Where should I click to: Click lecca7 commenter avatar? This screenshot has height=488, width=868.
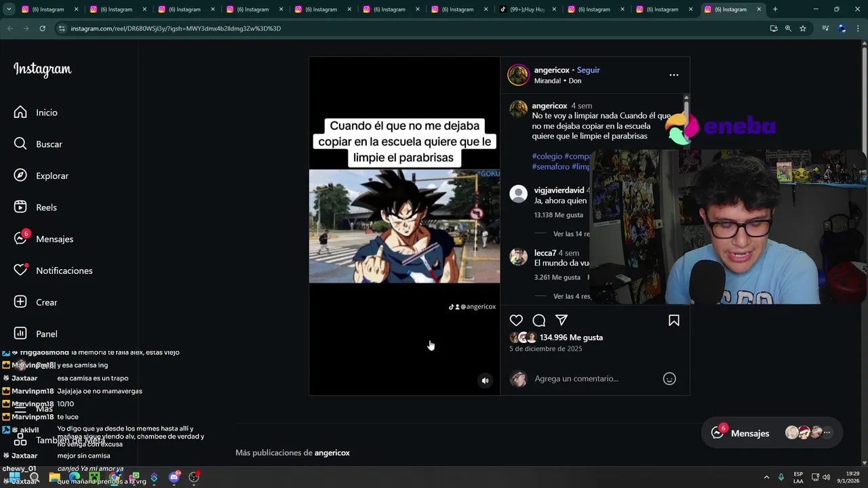tap(519, 257)
